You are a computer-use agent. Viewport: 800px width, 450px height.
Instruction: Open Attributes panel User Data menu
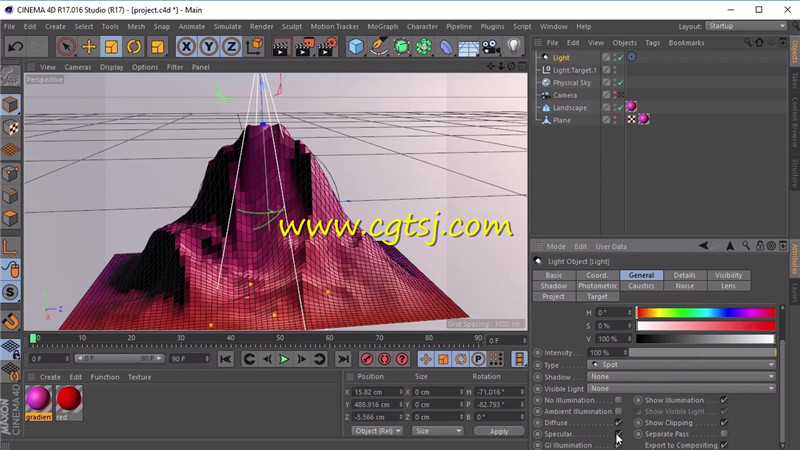[x=611, y=246]
